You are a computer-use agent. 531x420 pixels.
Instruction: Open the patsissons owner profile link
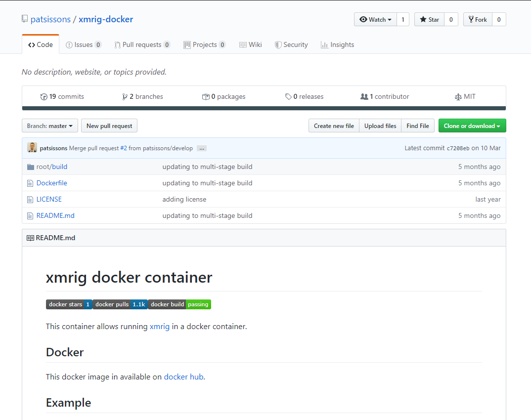(50, 19)
